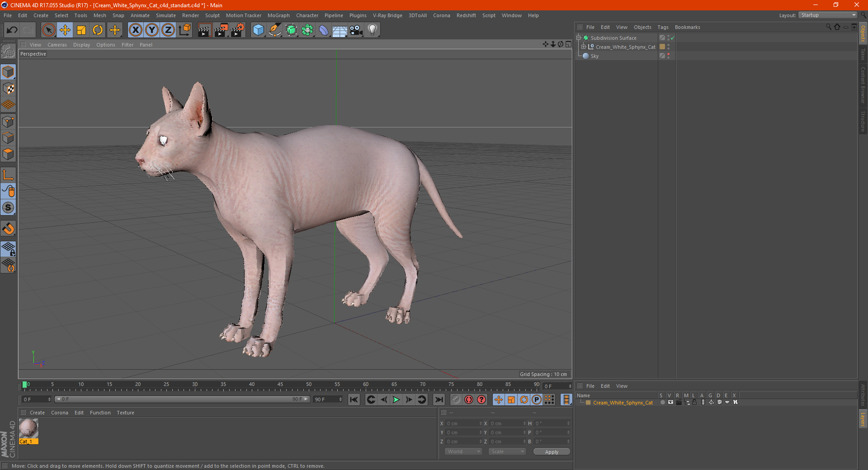Enable the Axis mode tool
Image resolution: width=868 pixels, height=470 pixels.
click(8, 175)
